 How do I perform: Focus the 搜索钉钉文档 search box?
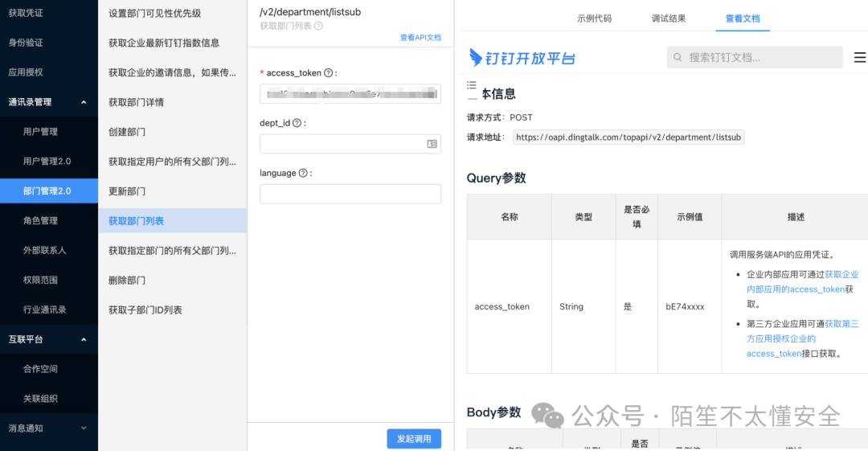click(755, 57)
